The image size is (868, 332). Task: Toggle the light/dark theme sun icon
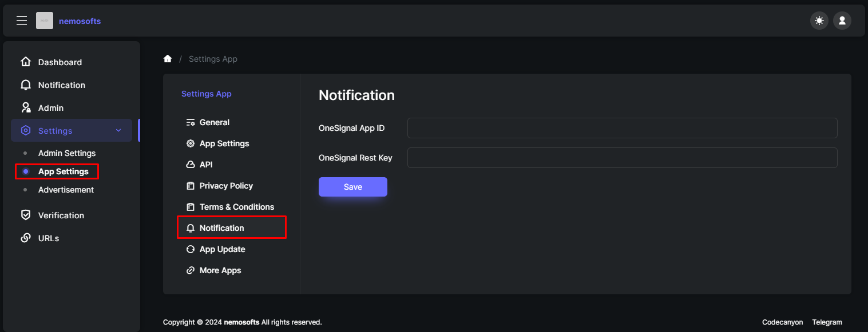(819, 21)
